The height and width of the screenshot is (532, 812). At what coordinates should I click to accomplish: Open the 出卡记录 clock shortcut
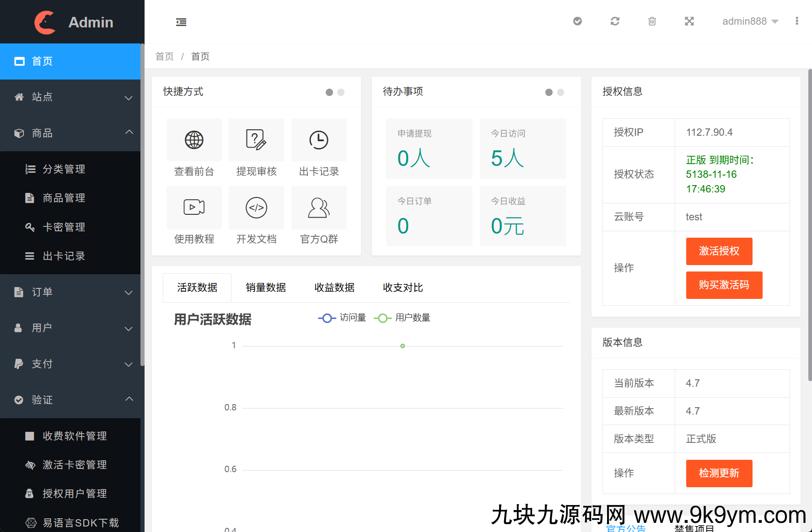click(x=319, y=140)
